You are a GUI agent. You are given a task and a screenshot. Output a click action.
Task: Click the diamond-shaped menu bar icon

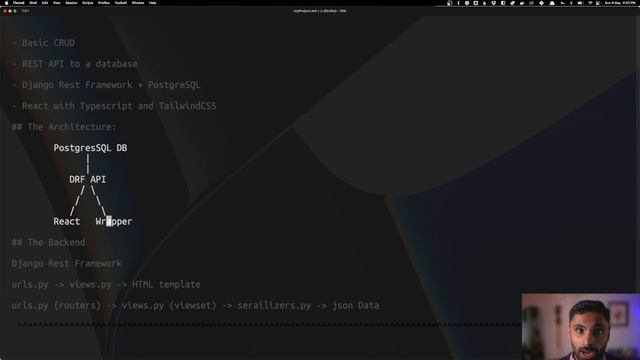pyautogui.click(x=541, y=3)
